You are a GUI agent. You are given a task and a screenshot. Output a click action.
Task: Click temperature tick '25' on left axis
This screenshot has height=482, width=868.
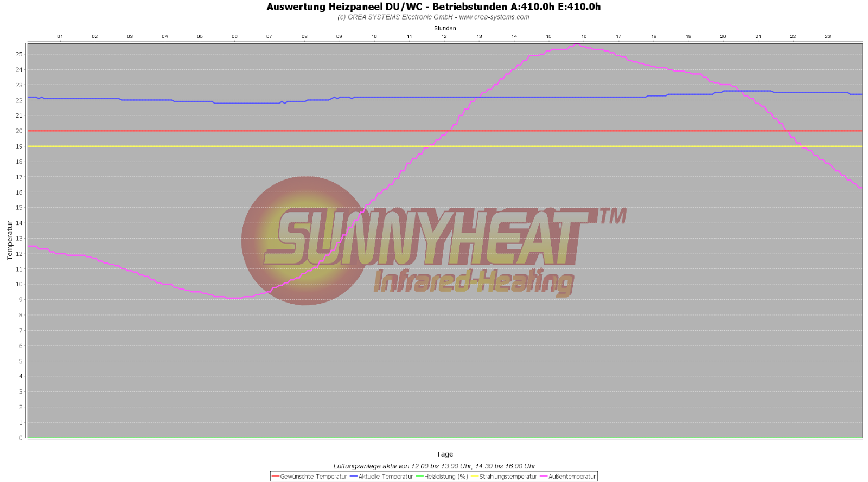coord(19,54)
